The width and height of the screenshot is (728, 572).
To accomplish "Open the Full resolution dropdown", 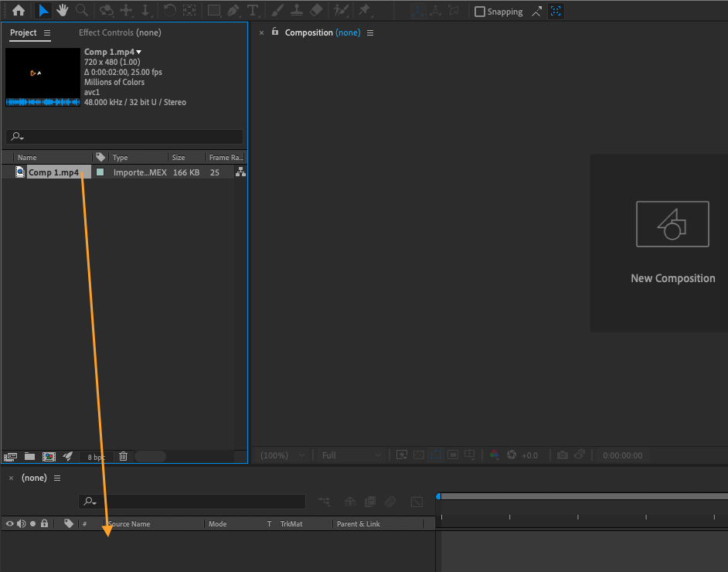I will 351,455.
